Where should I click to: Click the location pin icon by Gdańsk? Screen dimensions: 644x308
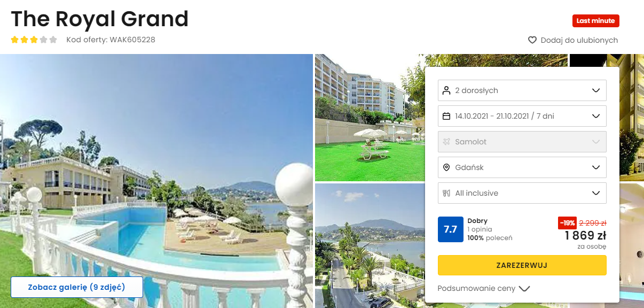(x=447, y=167)
